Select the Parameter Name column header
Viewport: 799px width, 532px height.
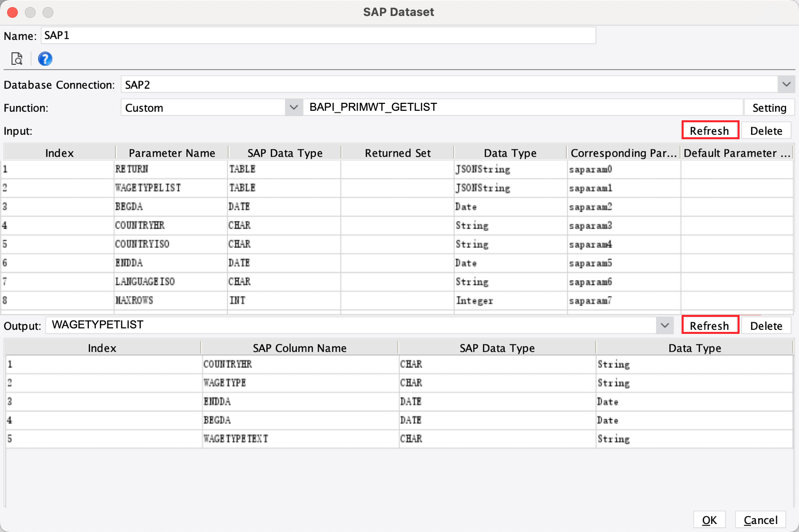click(172, 153)
